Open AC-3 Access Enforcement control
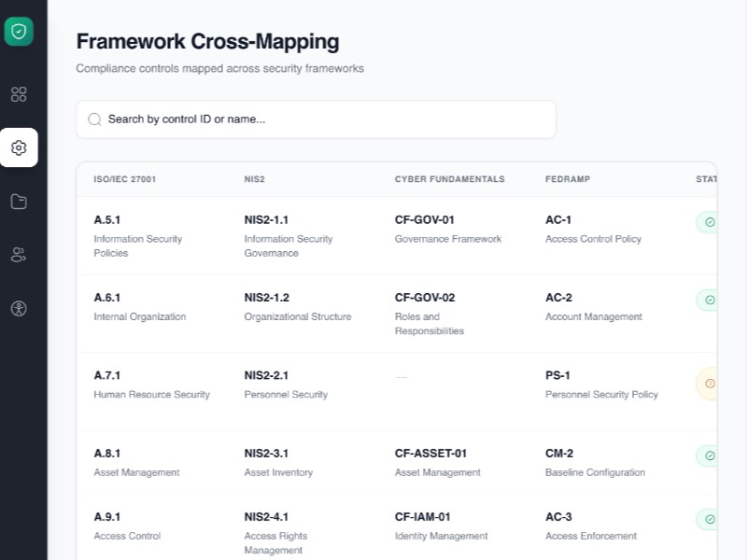 pyautogui.click(x=590, y=525)
